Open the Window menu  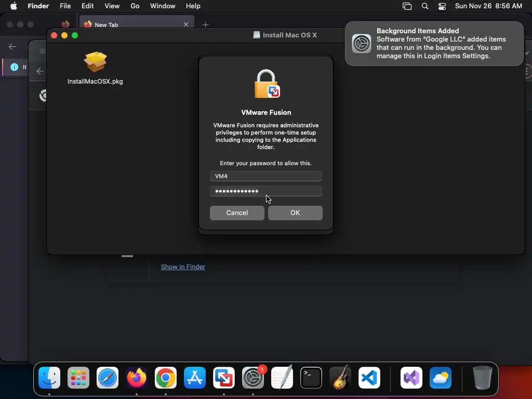163,6
